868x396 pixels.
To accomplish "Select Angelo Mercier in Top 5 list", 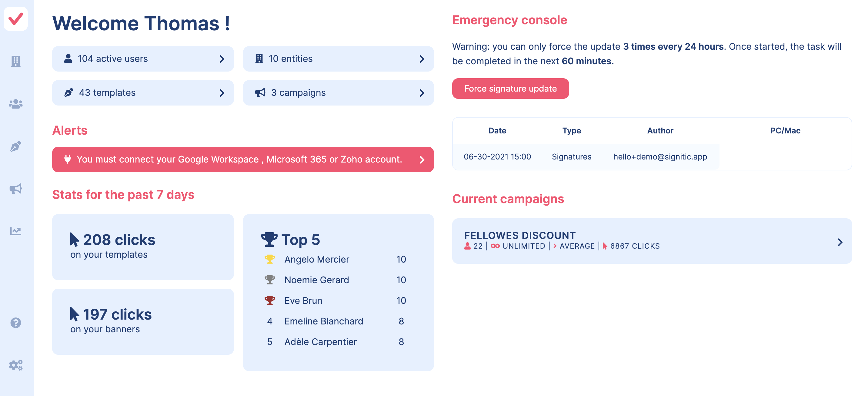I will tap(316, 259).
